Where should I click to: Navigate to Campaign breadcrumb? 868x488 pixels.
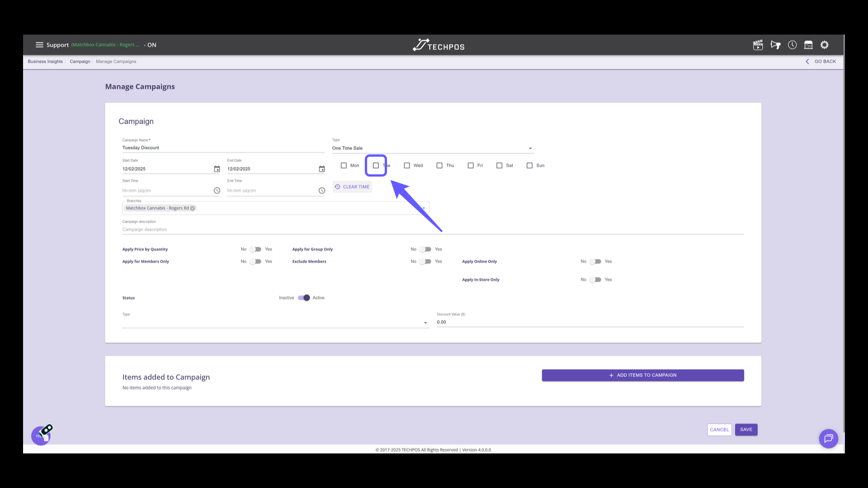80,61
